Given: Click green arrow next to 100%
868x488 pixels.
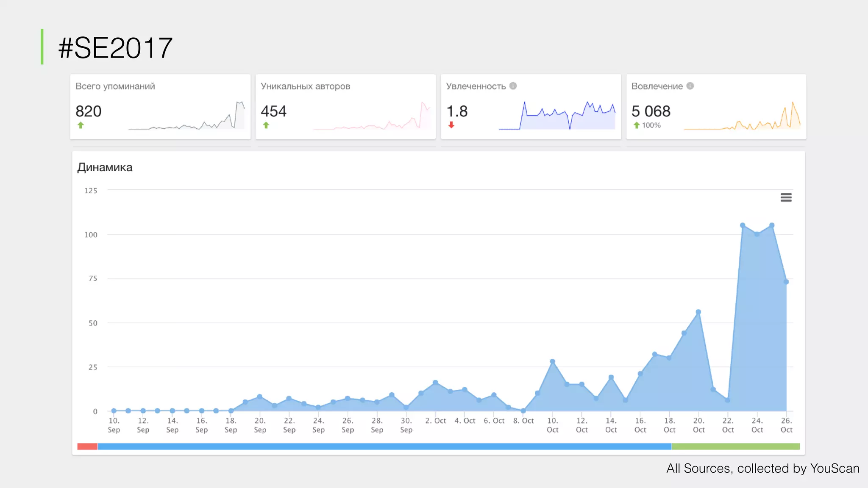Looking at the screenshot, I should [x=636, y=125].
